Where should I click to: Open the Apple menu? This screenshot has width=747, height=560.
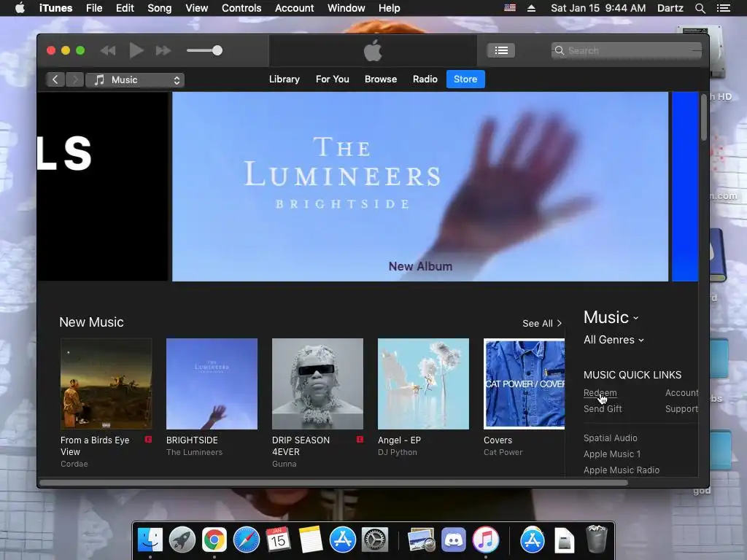point(20,8)
